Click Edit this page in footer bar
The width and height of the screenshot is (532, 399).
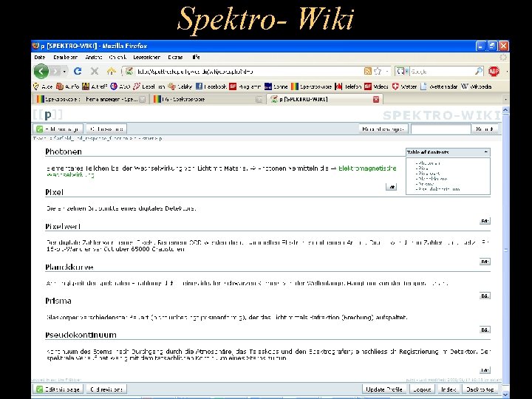click(58, 389)
